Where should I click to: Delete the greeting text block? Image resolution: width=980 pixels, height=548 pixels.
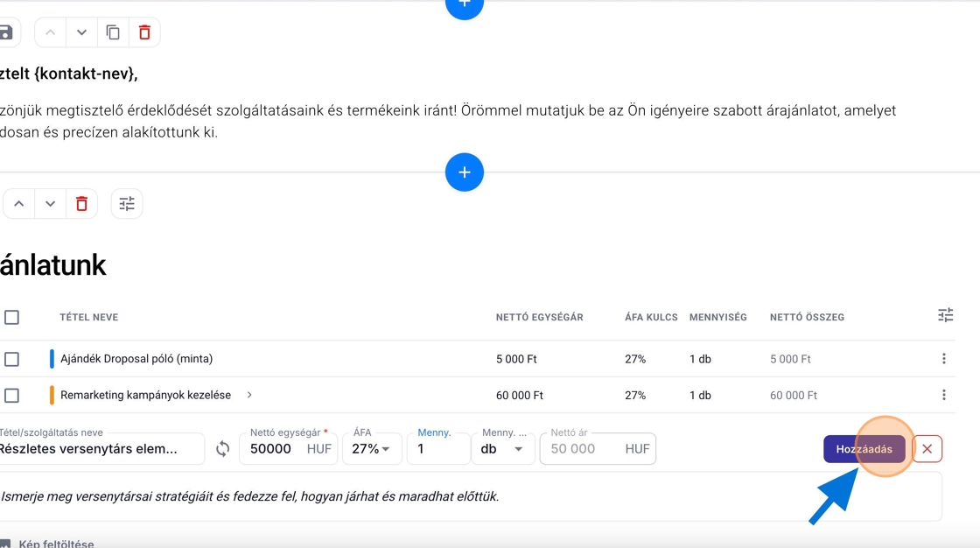(x=144, y=32)
